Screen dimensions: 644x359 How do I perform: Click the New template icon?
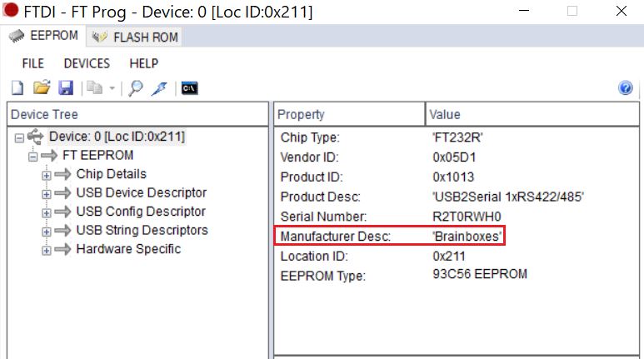pyautogui.click(x=17, y=88)
